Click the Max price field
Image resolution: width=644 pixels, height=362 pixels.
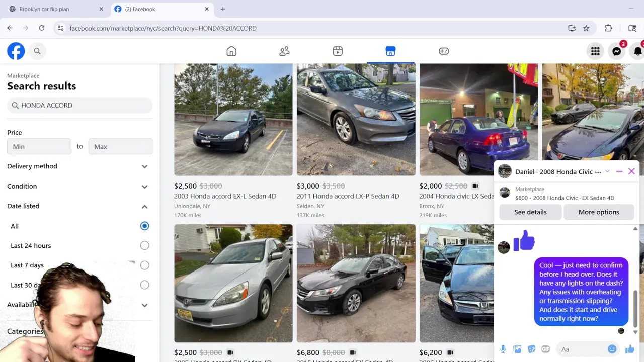point(121,146)
